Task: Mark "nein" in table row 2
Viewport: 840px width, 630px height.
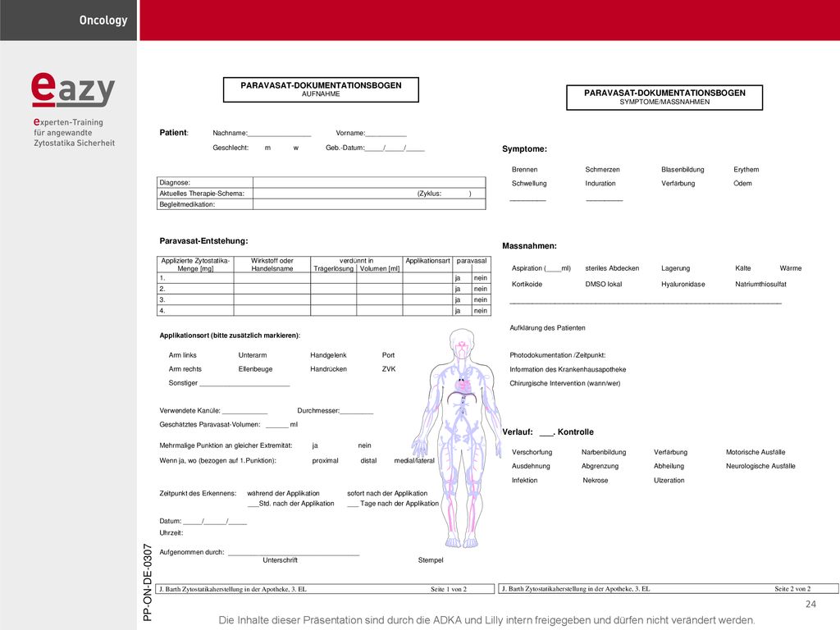Action: coord(481,289)
